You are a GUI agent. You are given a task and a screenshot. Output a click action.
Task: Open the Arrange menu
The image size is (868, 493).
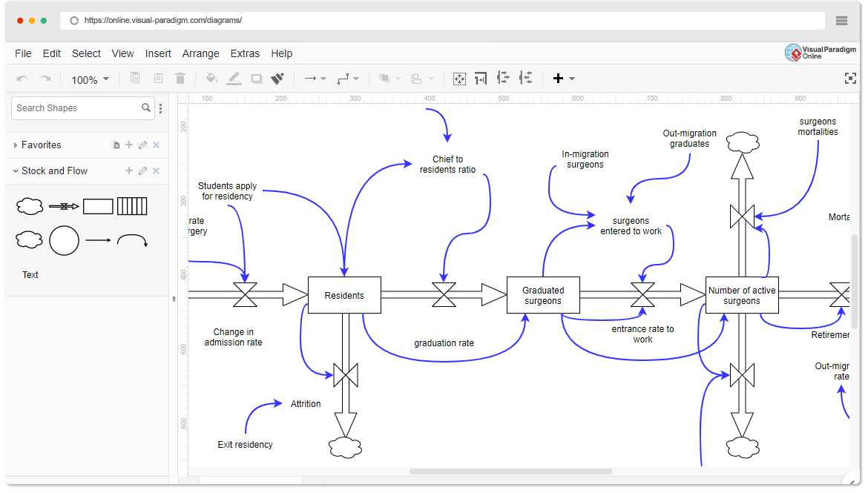[x=200, y=53]
